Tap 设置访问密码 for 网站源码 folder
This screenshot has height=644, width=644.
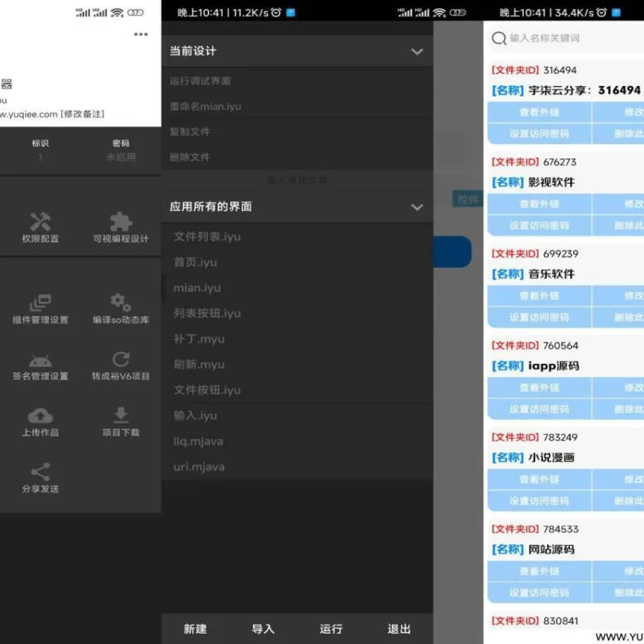(x=539, y=593)
